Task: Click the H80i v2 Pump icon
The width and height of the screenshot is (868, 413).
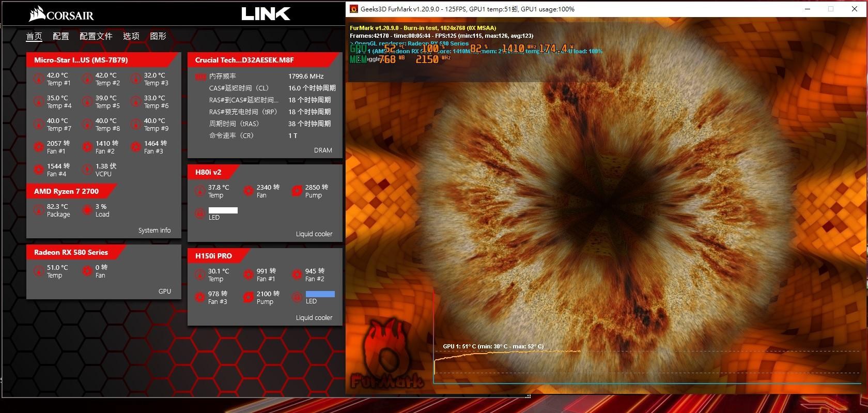Action: pos(297,191)
